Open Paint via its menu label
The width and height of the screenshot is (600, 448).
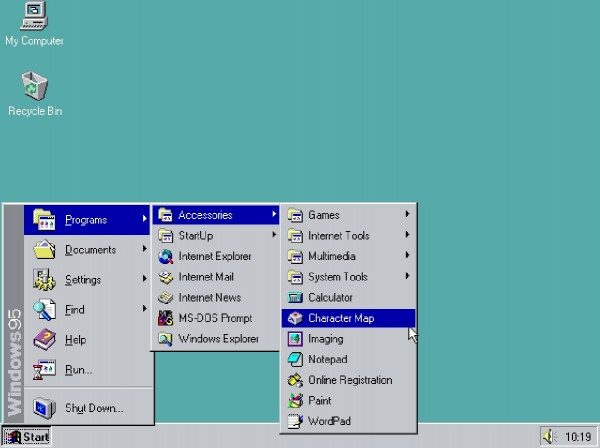[x=320, y=401]
